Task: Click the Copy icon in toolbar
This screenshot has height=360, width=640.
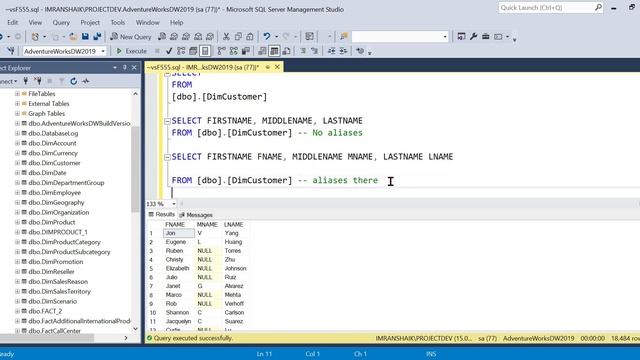Action: point(238,37)
